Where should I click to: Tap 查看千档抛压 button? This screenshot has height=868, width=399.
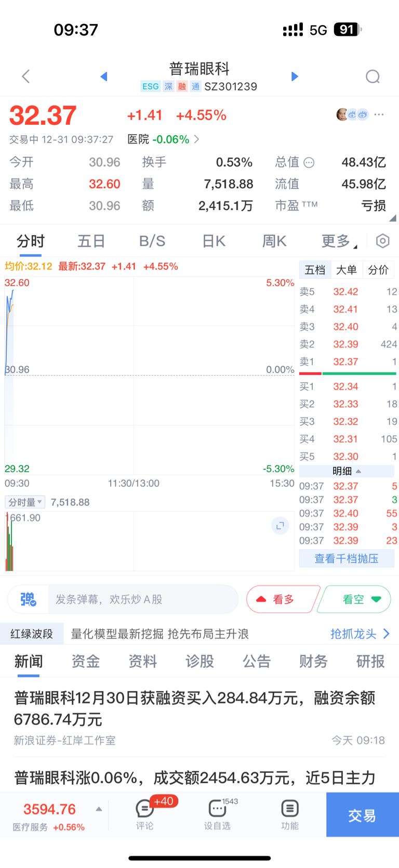[x=347, y=559]
